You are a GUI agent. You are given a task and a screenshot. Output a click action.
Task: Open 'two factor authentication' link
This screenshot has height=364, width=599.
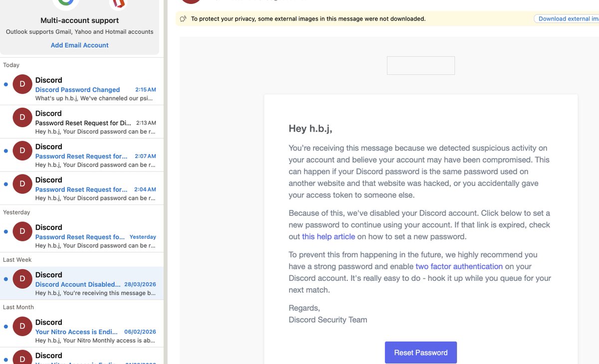tap(459, 266)
